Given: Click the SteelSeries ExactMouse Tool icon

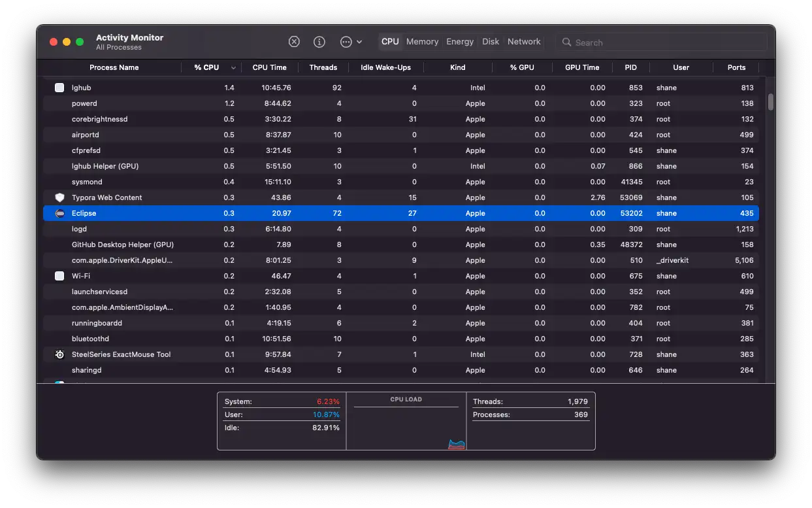Looking at the screenshot, I should [x=59, y=354].
